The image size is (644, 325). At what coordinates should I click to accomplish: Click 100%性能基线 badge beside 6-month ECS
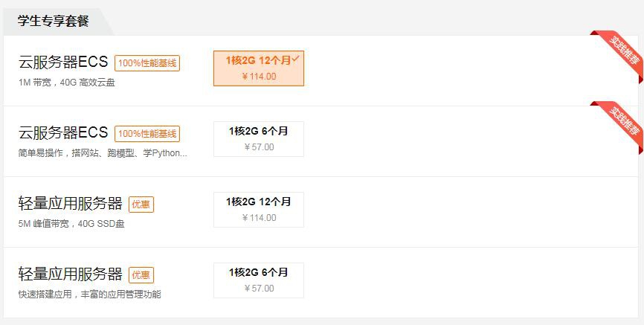(147, 134)
